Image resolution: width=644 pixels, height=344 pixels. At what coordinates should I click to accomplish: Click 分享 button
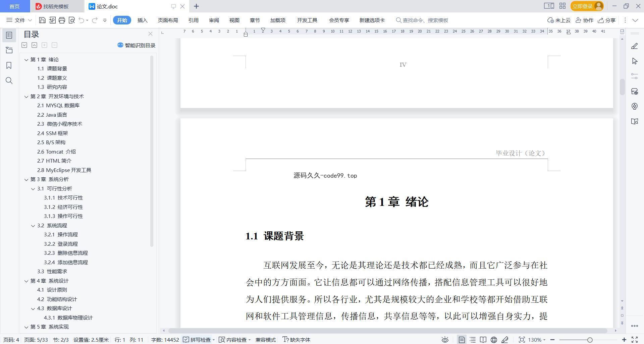[607, 20]
